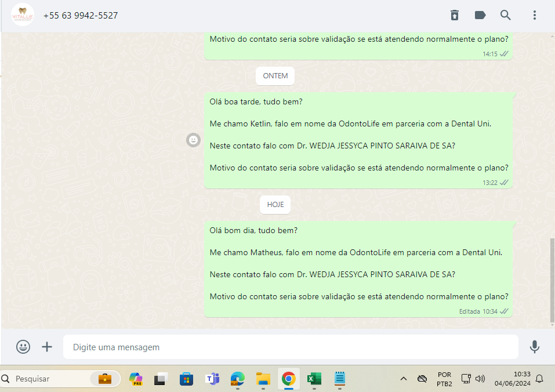Start voice recording with microphone icon
The image size is (555, 392).
point(535,347)
